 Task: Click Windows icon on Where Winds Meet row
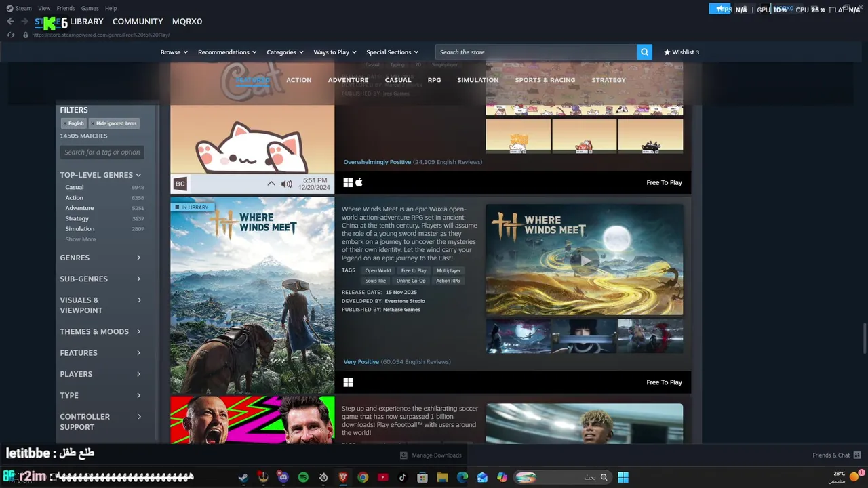click(x=348, y=382)
